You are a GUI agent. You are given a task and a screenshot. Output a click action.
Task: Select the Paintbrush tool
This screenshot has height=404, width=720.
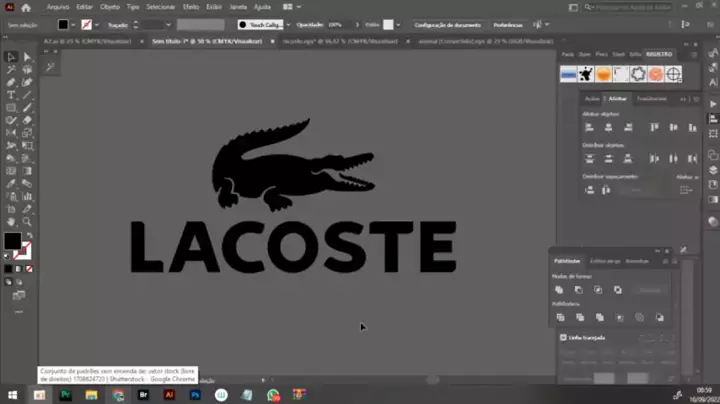pos(27,107)
